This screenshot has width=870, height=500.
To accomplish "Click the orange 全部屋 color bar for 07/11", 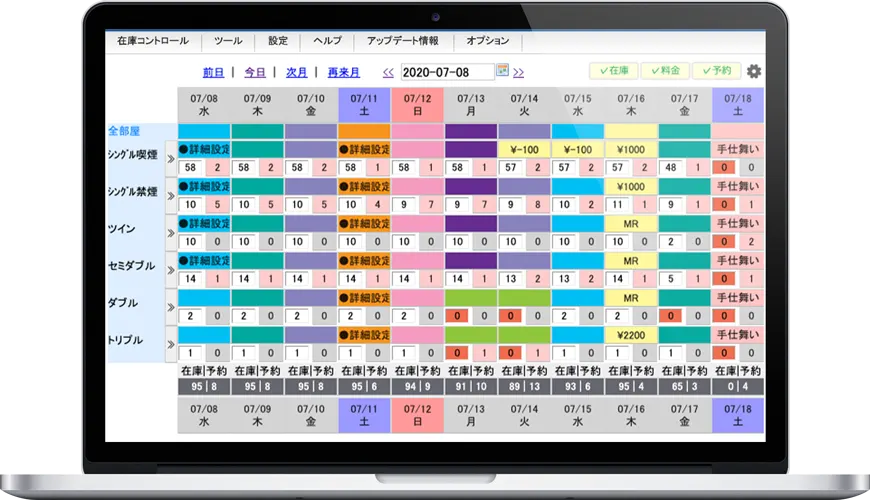I will tap(364, 132).
